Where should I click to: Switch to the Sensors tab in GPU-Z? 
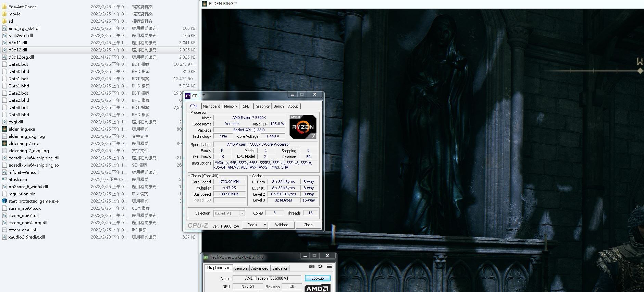click(241, 268)
